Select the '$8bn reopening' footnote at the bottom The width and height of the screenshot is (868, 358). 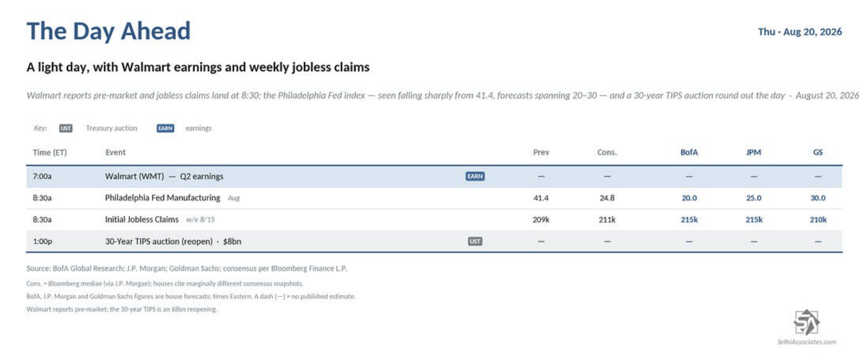[122, 309]
